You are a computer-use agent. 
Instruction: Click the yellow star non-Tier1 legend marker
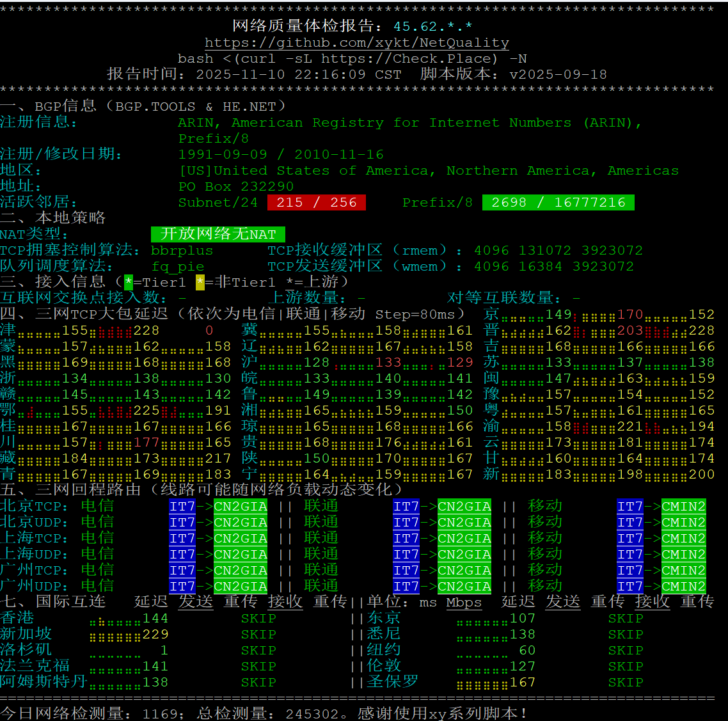(200, 282)
